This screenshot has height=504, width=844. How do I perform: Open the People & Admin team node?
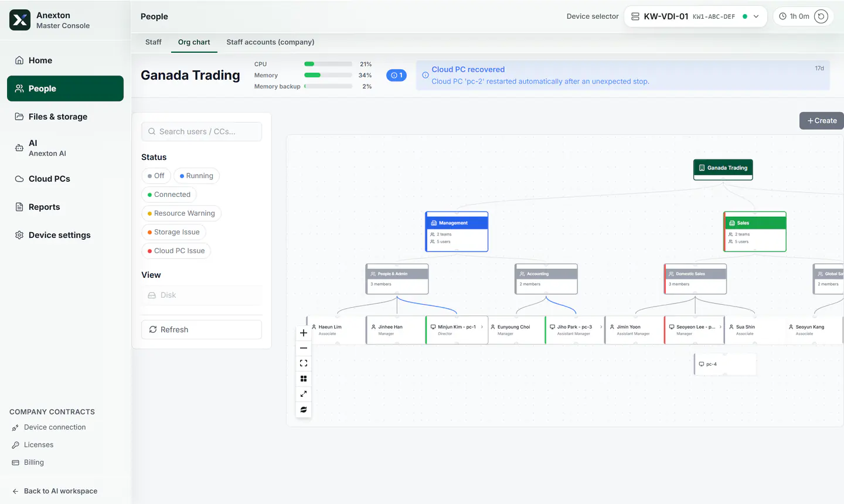coord(397,279)
